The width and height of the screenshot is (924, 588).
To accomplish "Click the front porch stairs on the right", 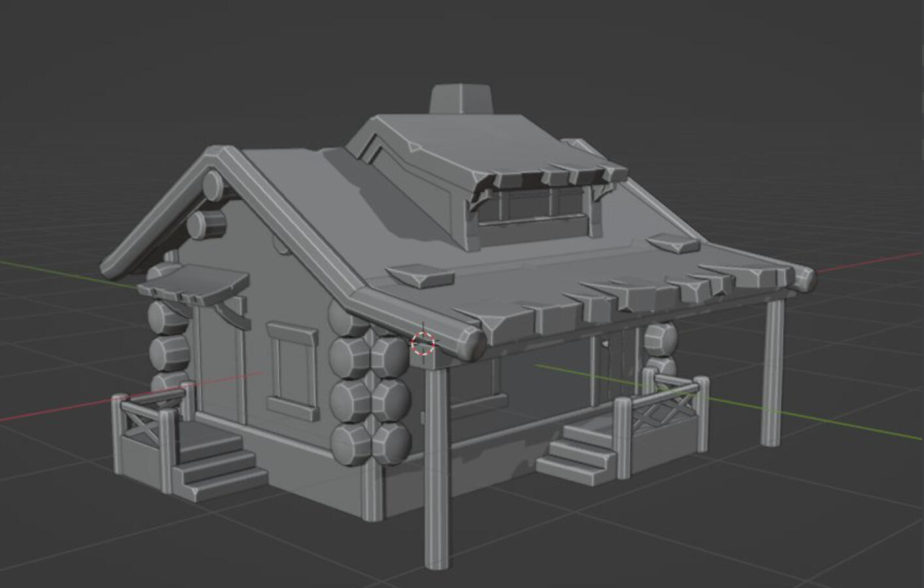I will [579, 452].
